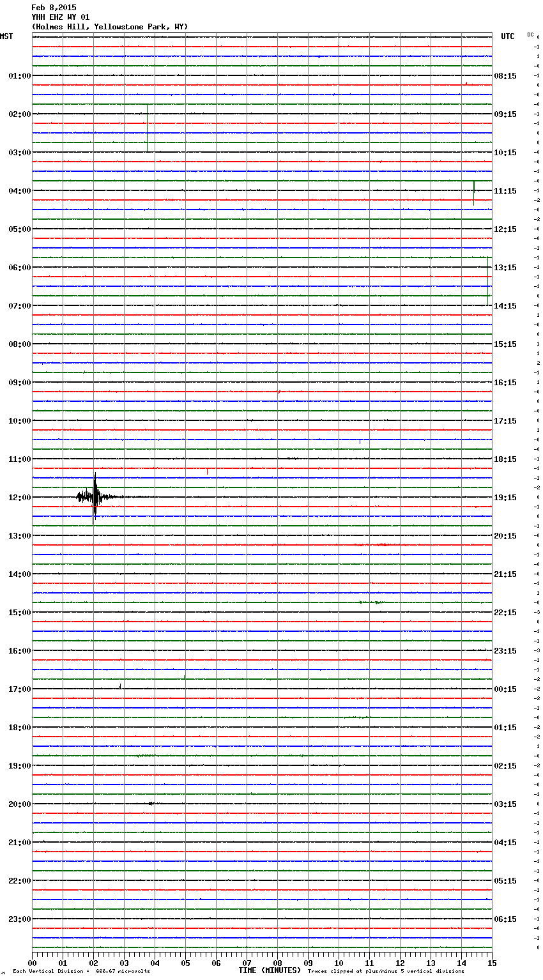Select the 20:00 MST time label
543x980 pixels.
(20, 804)
